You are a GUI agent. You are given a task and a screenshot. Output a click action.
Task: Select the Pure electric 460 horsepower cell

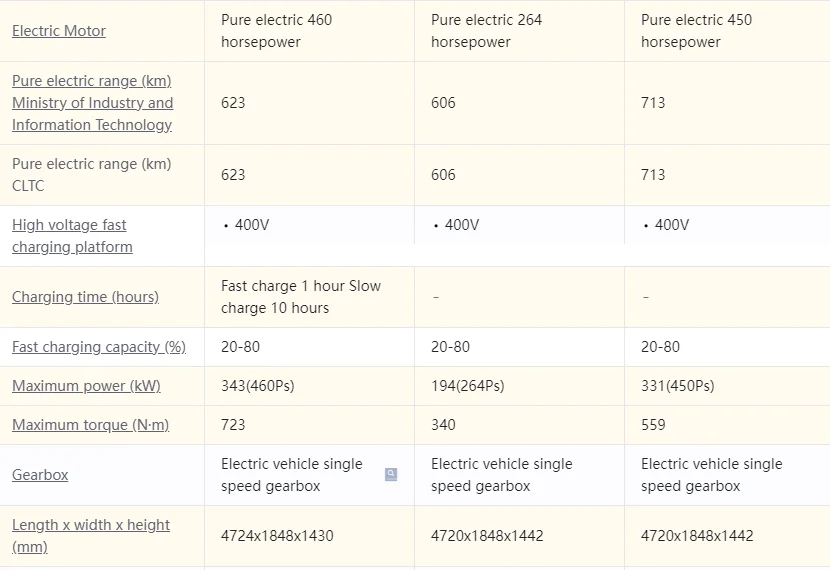click(277, 31)
